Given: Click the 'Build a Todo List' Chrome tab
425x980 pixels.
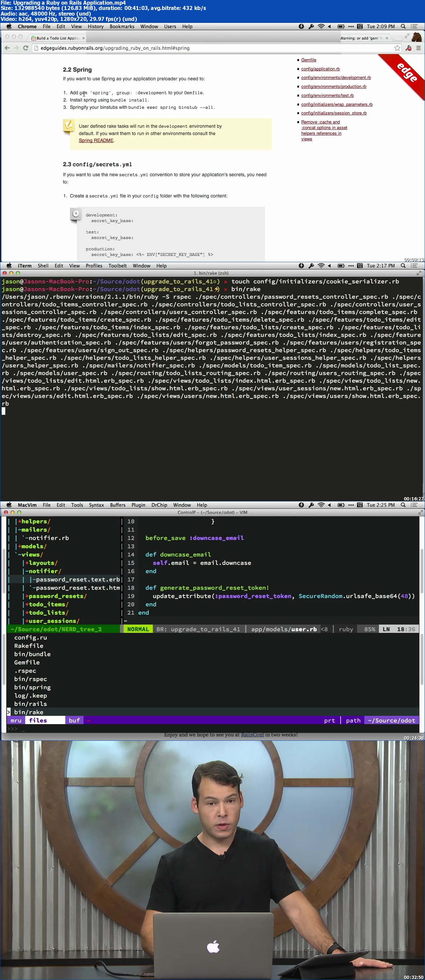Looking at the screenshot, I should [58, 38].
